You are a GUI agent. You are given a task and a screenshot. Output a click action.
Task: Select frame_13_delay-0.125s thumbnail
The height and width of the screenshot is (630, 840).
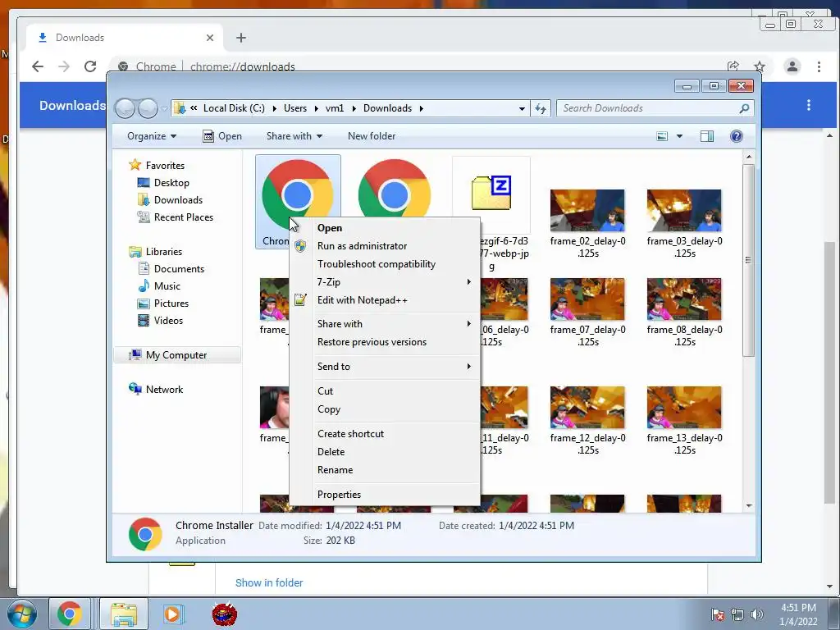point(684,407)
